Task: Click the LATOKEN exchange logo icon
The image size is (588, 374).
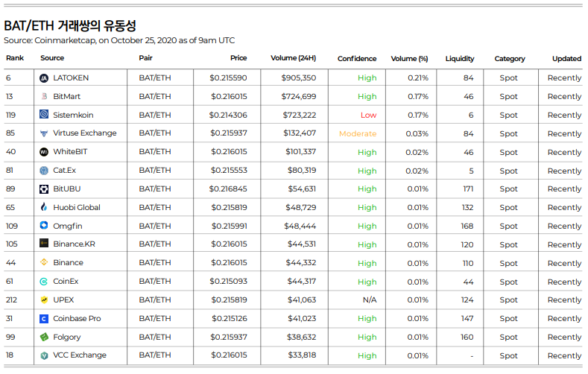Action: 44,78
